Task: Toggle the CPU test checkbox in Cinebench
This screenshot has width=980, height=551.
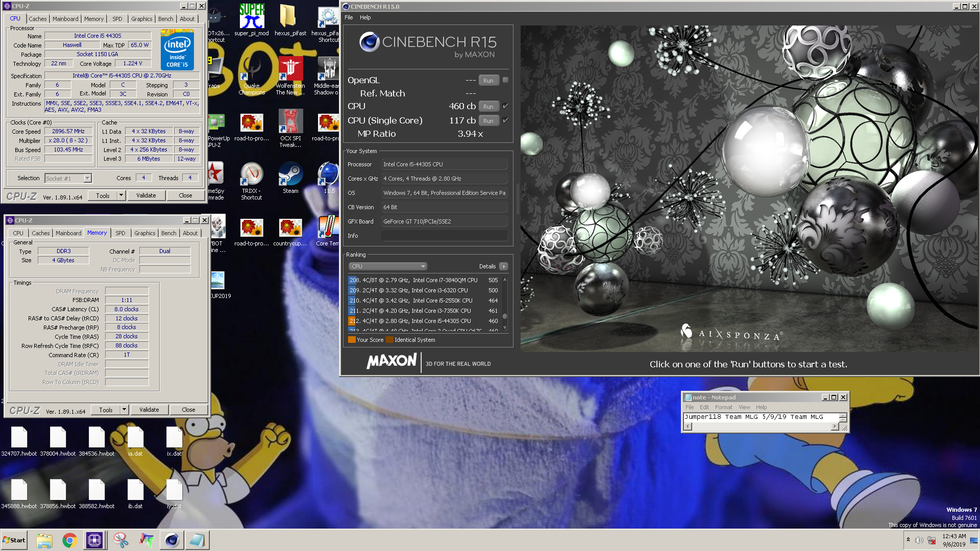Action: coord(505,106)
